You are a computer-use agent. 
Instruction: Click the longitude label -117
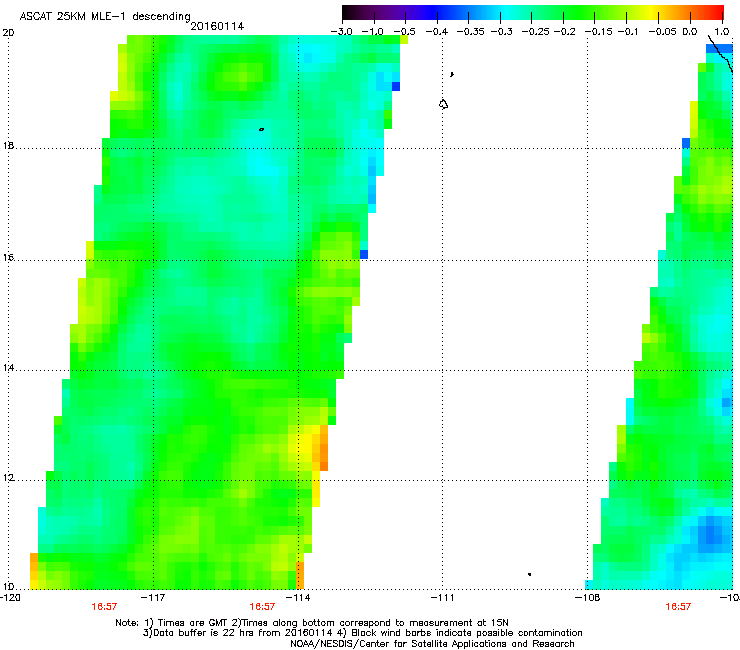click(x=153, y=598)
